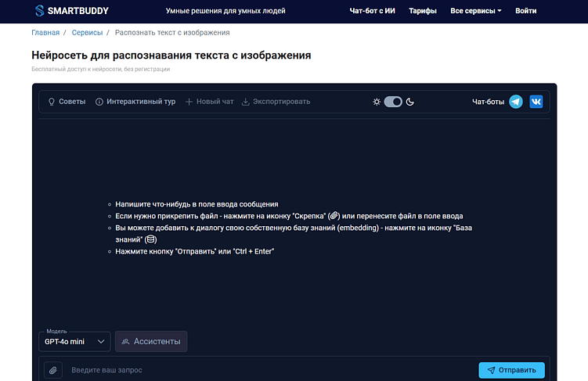Go to Главная breadcrumb link
The height and width of the screenshot is (381, 588).
[x=45, y=33]
